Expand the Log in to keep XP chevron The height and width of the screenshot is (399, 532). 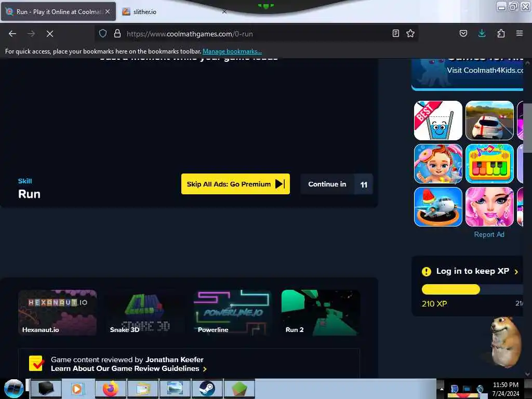pyautogui.click(x=516, y=272)
